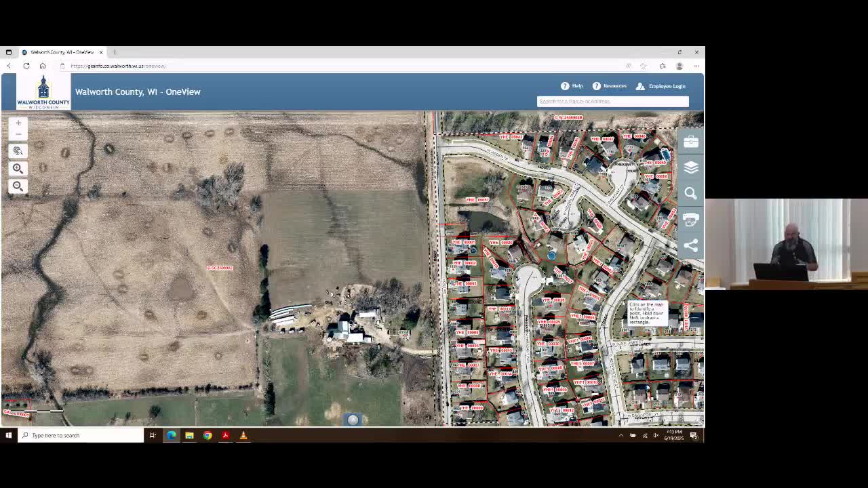Click the Windows taskbar search box
The width and height of the screenshot is (868, 488).
81,435
